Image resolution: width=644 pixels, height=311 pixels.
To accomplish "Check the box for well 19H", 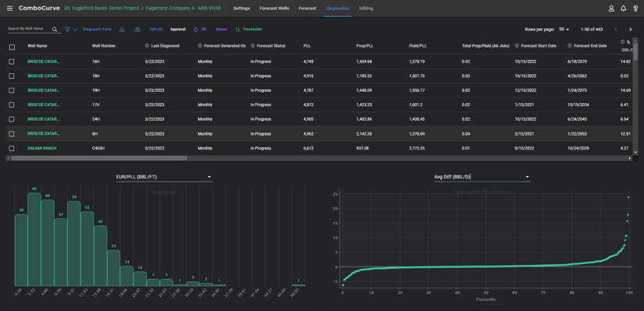I will [x=12, y=90].
